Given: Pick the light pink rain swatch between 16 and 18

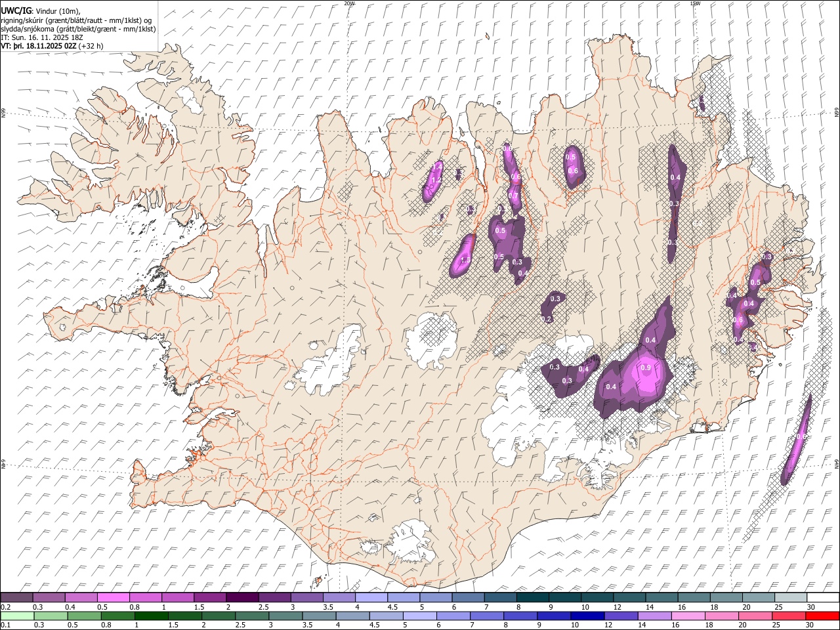Looking at the screenshot, I should pyautogui.click(x=687, y=616).
